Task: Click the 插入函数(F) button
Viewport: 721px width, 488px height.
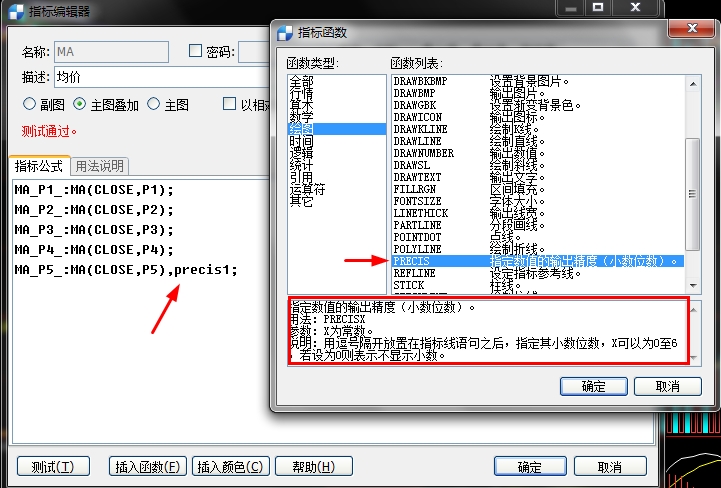Action: 148,467
